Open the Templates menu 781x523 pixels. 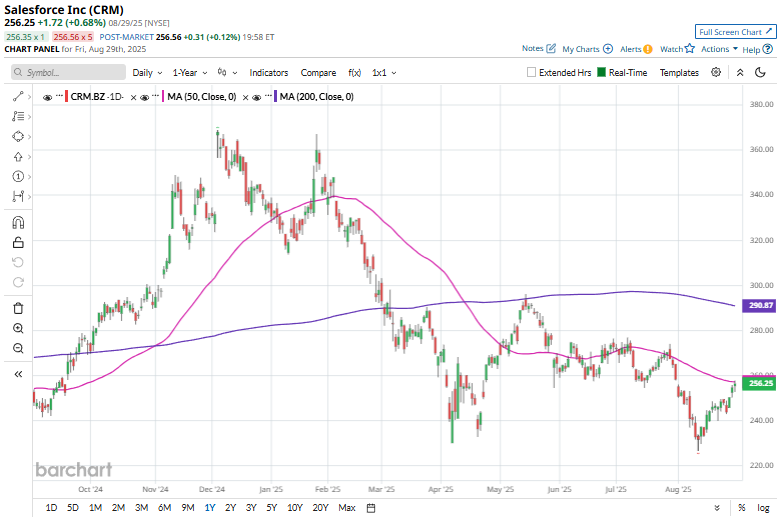point(679,73)
